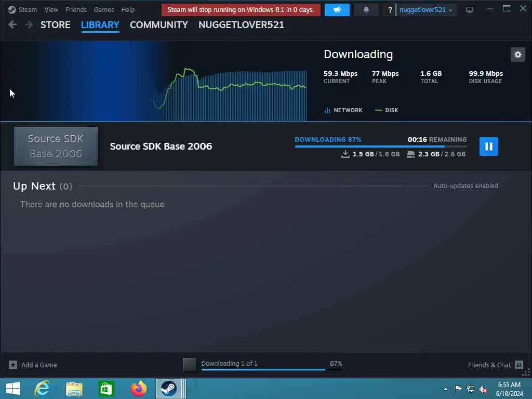Click the 77 Mbps peak value
This screenshot has height=399, width=532.
(x=385, y=74)
